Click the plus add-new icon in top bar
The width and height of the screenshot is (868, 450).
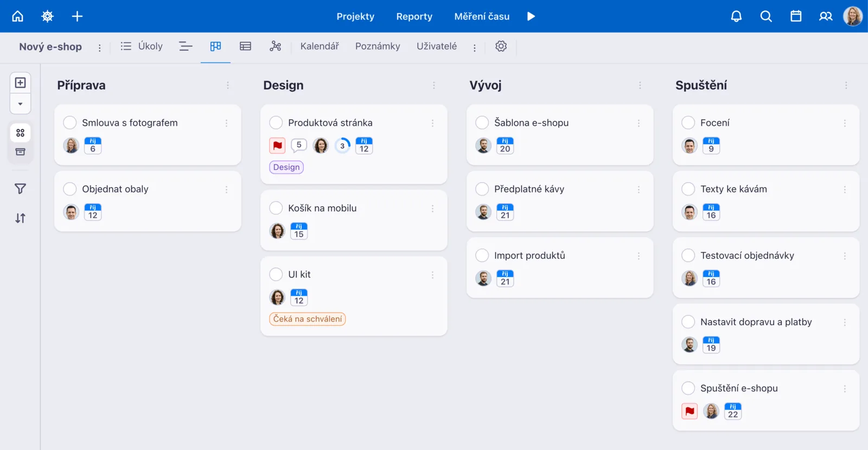78,16
